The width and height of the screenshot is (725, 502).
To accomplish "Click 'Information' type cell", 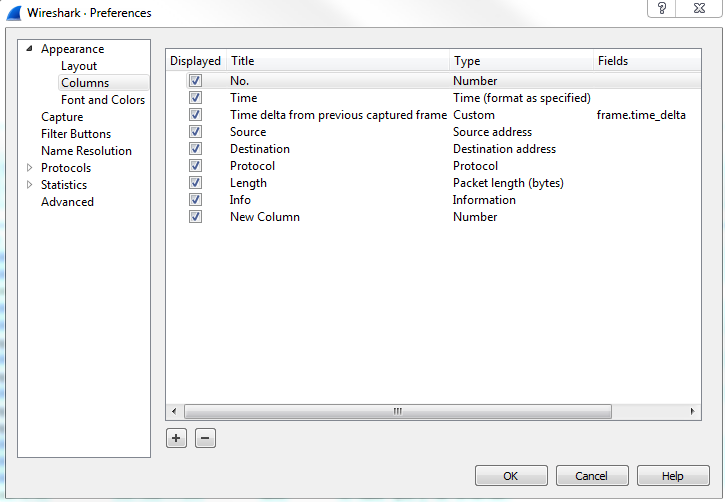I will 484,200.
